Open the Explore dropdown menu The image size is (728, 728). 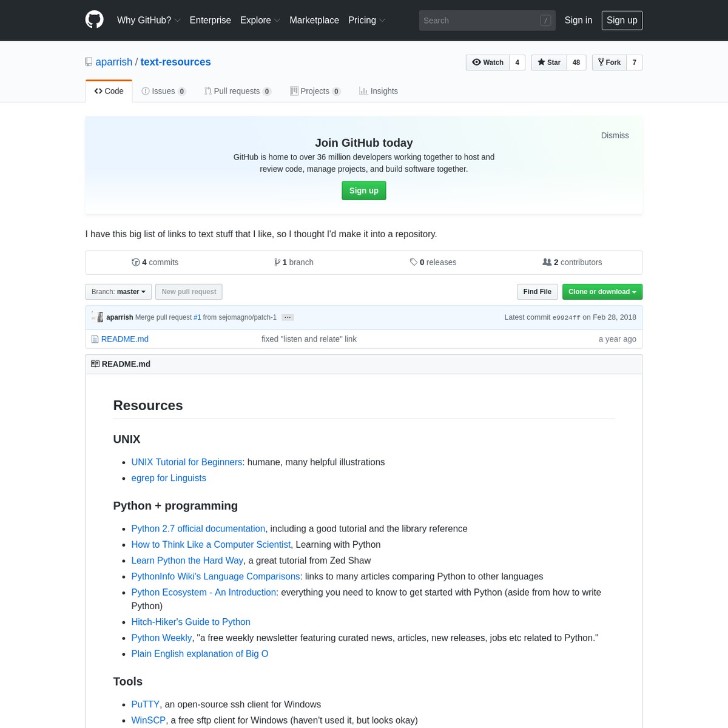pyautogui.click(x=260, y=20)
